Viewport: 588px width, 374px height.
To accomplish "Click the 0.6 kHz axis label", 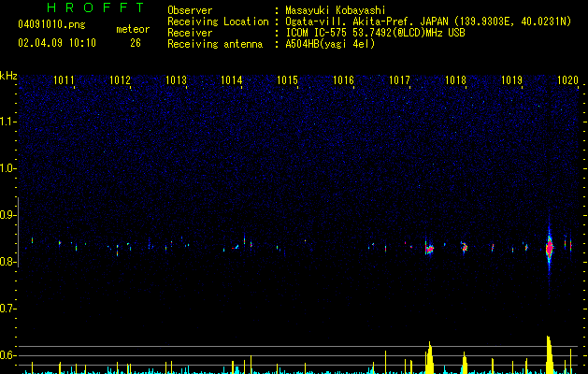I will point(7,355).
